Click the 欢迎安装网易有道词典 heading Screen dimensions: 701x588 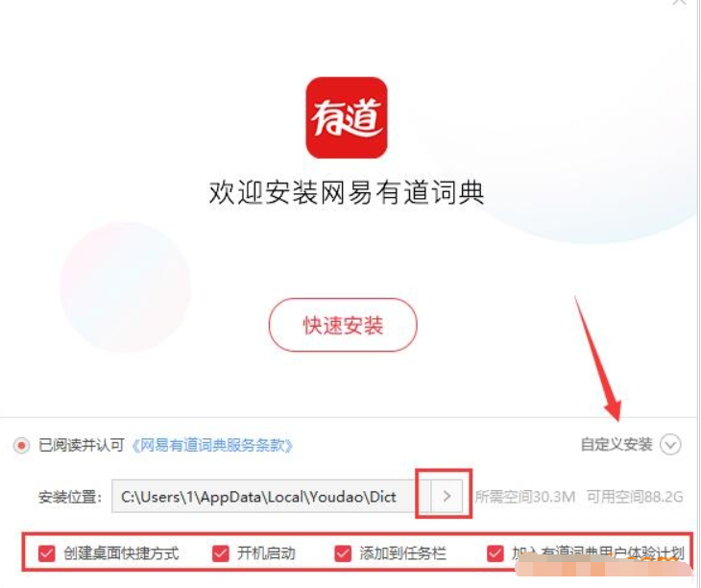(x=347, y=193)
